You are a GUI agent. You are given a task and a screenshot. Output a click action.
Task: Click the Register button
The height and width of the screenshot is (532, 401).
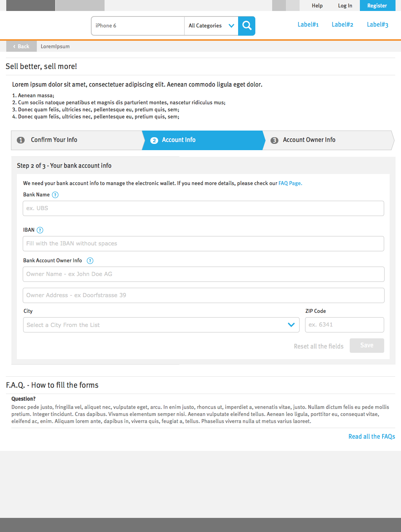pyautogui.click(x=377, y=5)
